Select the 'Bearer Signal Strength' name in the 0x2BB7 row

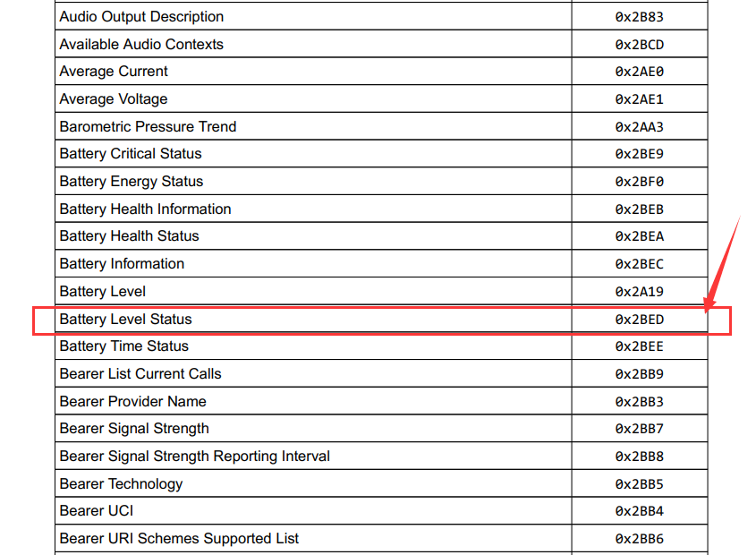[134, 429]
